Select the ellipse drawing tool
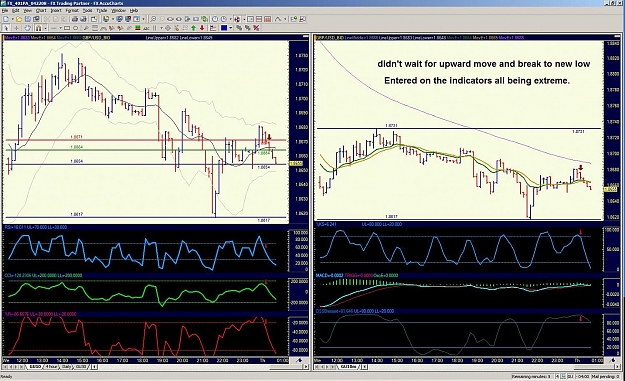 coord(75,28)
